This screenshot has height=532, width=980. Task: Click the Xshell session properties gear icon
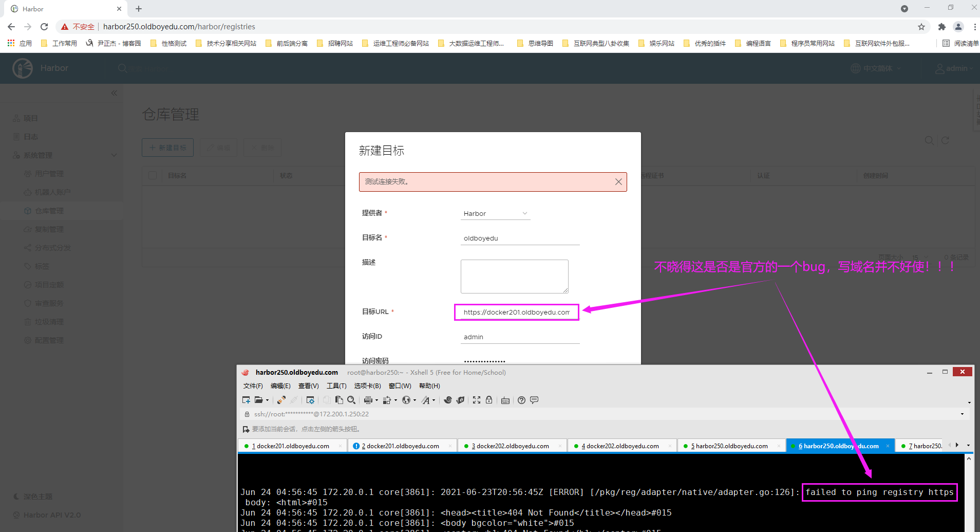coord(310,400)
